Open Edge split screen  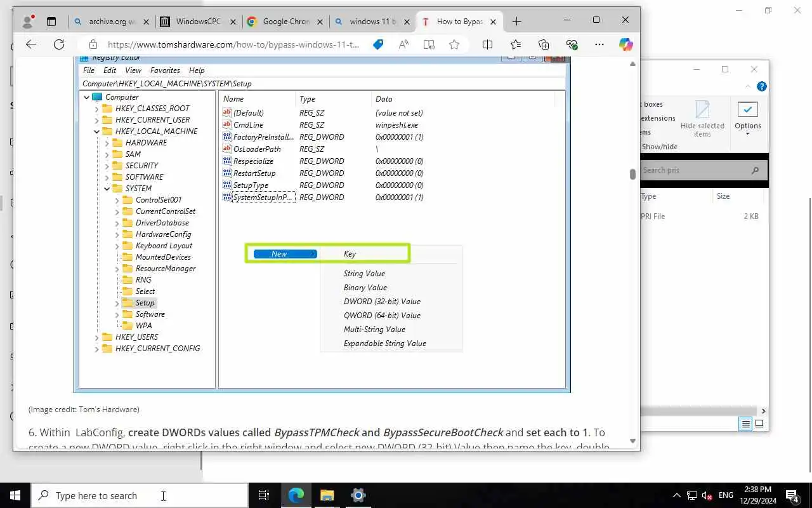click(487, 44)
